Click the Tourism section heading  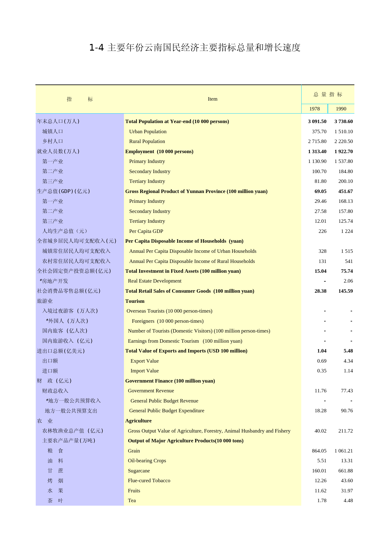coord(135,301)
